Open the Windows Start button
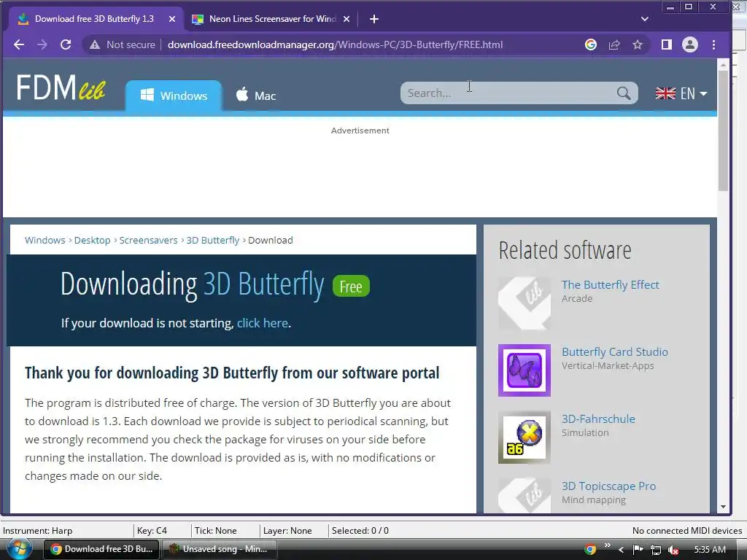 coord(19,549)
